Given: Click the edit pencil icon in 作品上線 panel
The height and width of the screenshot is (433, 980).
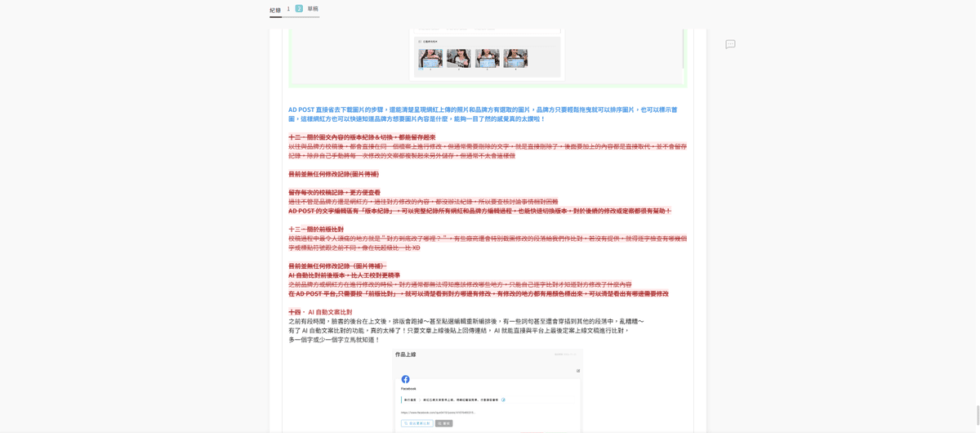Looking at the screenshot, I should click(x=578, y=371).
